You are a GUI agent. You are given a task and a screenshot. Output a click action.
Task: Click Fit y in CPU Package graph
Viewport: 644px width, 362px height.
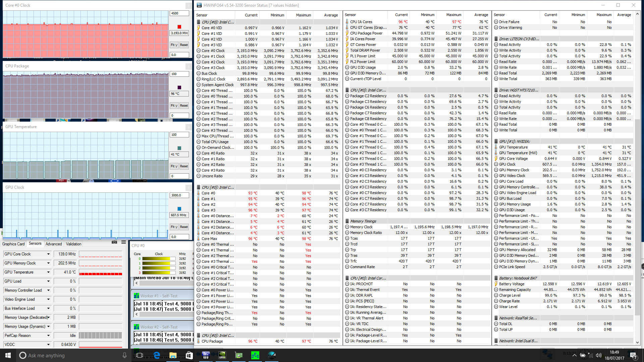point(174,106)
